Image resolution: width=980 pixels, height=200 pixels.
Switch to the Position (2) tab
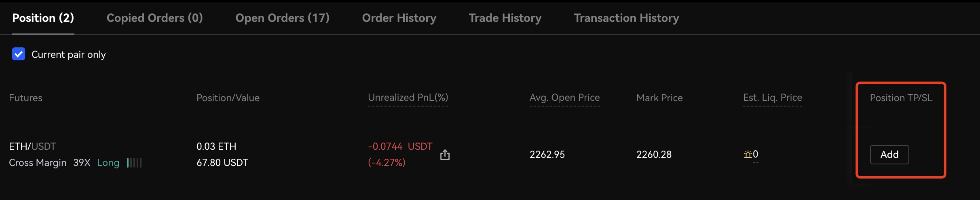point(43,18)
